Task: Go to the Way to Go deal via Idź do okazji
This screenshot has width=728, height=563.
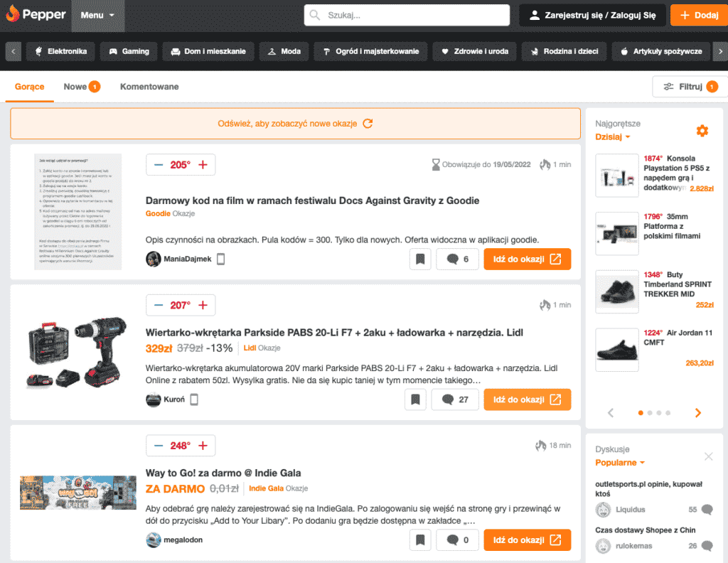Action: click(527, 540)
